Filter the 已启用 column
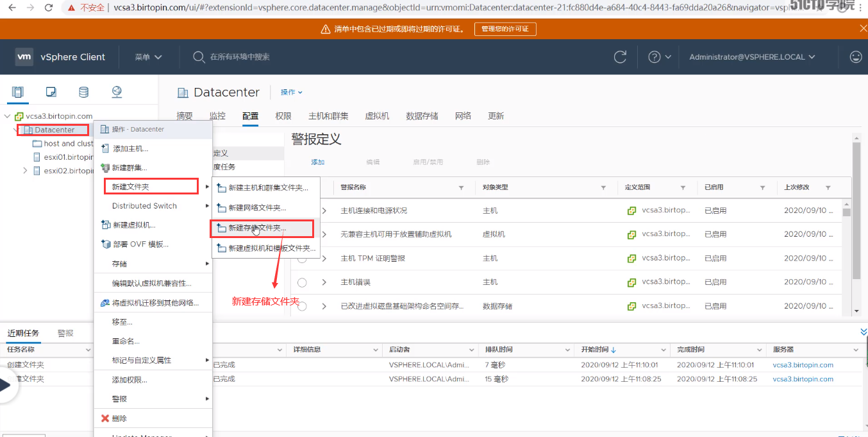The image size is (868, 437). (763, 187)
